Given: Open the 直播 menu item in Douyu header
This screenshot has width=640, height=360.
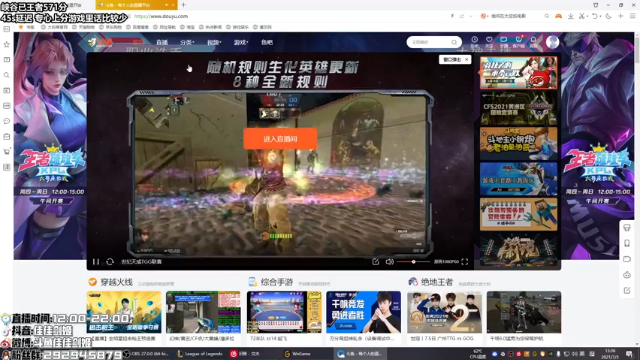Looking at the screenshot, I should (x=162, y=42).
